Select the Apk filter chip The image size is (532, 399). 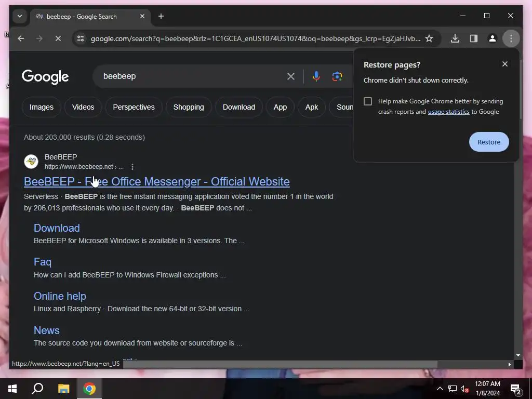tap(312, 107)
